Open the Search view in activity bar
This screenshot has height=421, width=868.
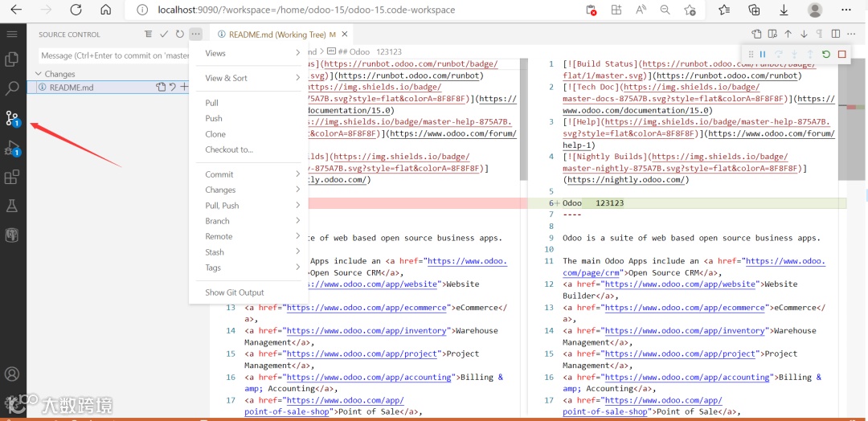pos(11,88)
